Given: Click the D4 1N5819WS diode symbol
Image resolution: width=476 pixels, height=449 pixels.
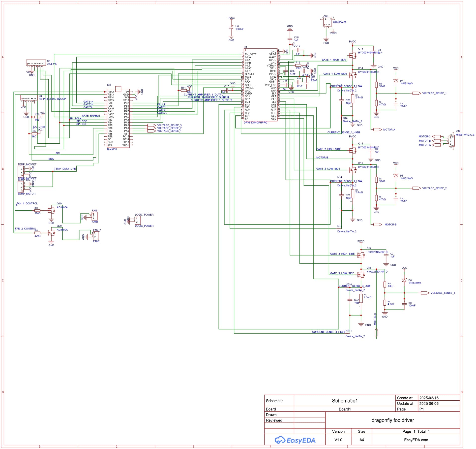Looking at the screenshot, I should click(x=396, y=81).
